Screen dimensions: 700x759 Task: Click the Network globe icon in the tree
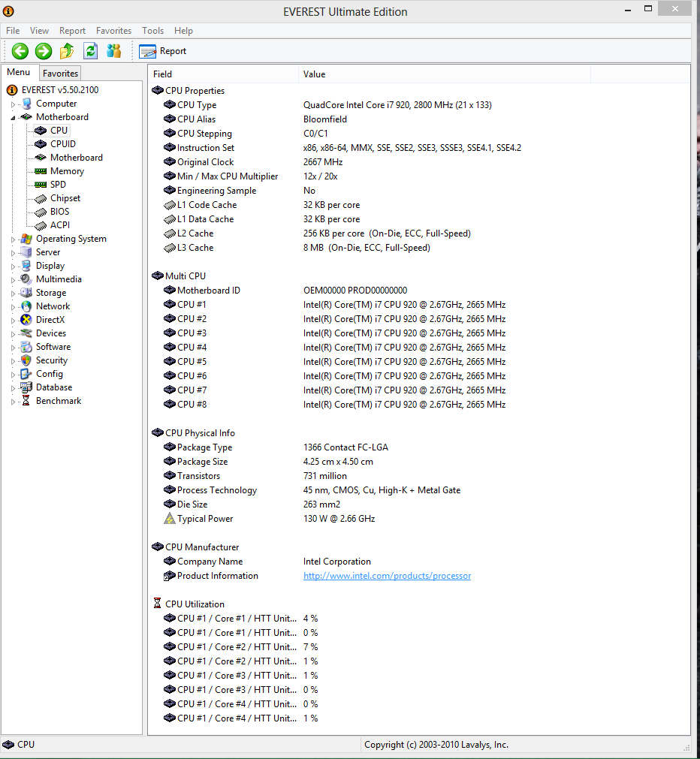[26, 306]
